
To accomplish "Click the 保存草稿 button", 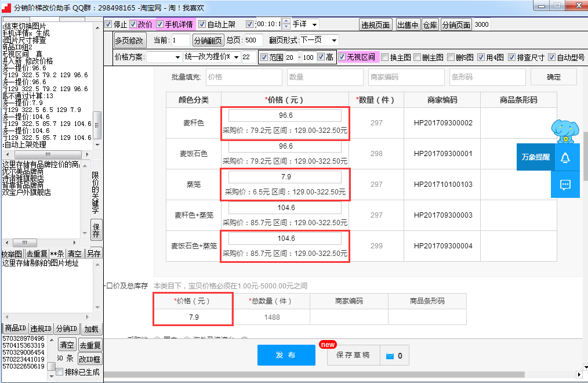I will 353,355.
